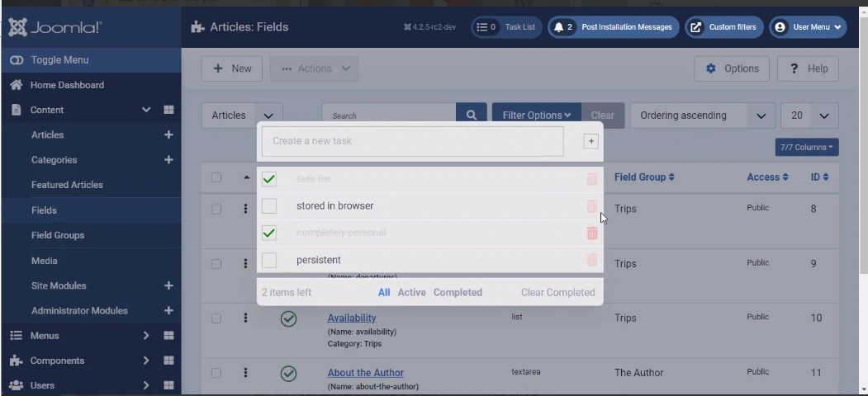Click plus icon next to Articles
The height and width of the screenshot is (396, 868).
(168, 135)
